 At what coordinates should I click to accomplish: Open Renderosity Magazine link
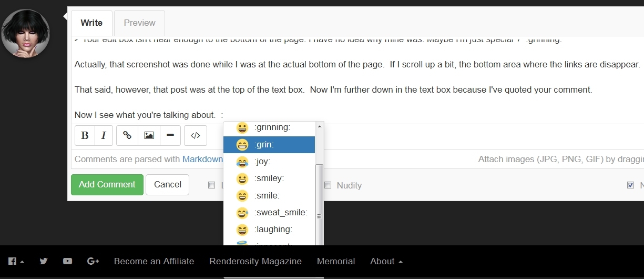click(255, 261)
